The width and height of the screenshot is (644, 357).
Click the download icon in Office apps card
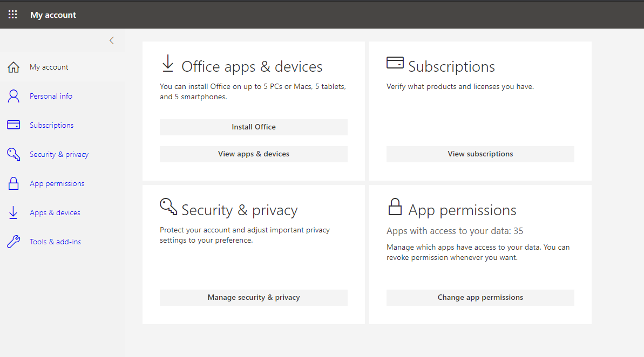coord(167,64)
